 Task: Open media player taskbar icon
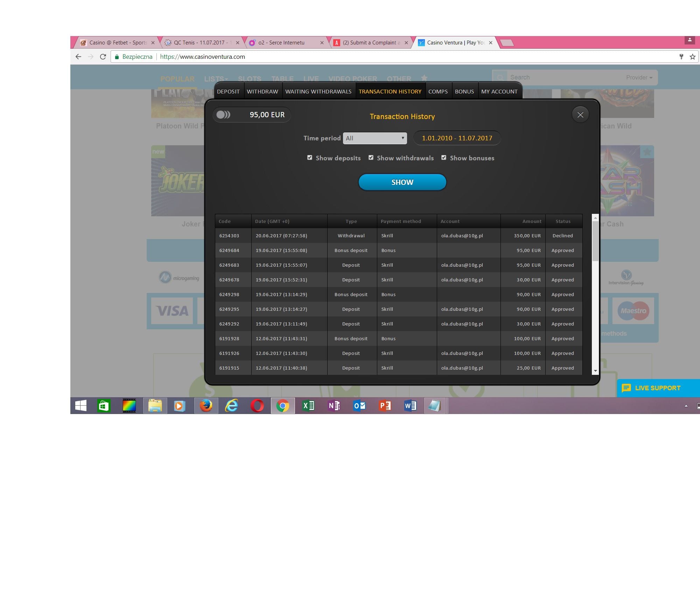pyautogui.click(x=180, y=406)
